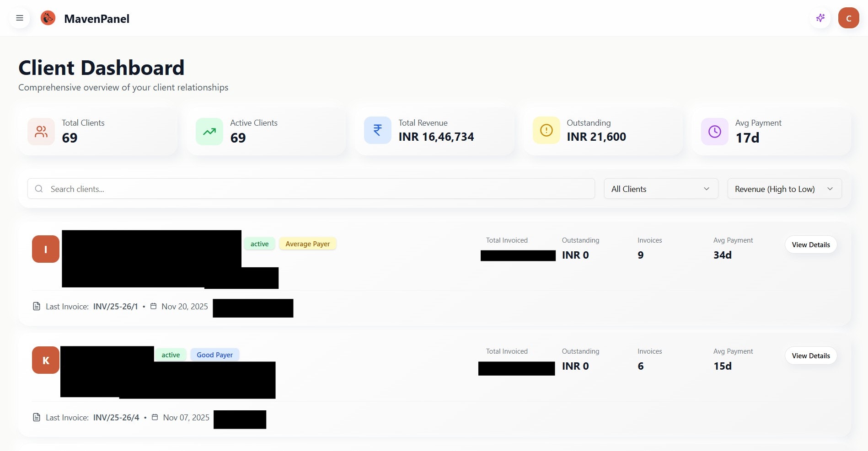868x451 pixels.
Task: Click the orange 'C' profile avatar
Action: (x=849, y=18)
